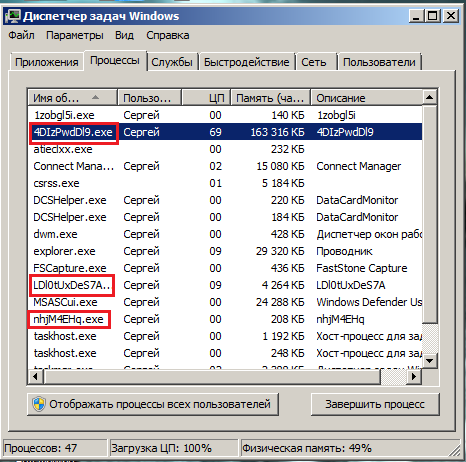
Task: Click the vertical scrollbar down arrow
Action: [429, 360]
